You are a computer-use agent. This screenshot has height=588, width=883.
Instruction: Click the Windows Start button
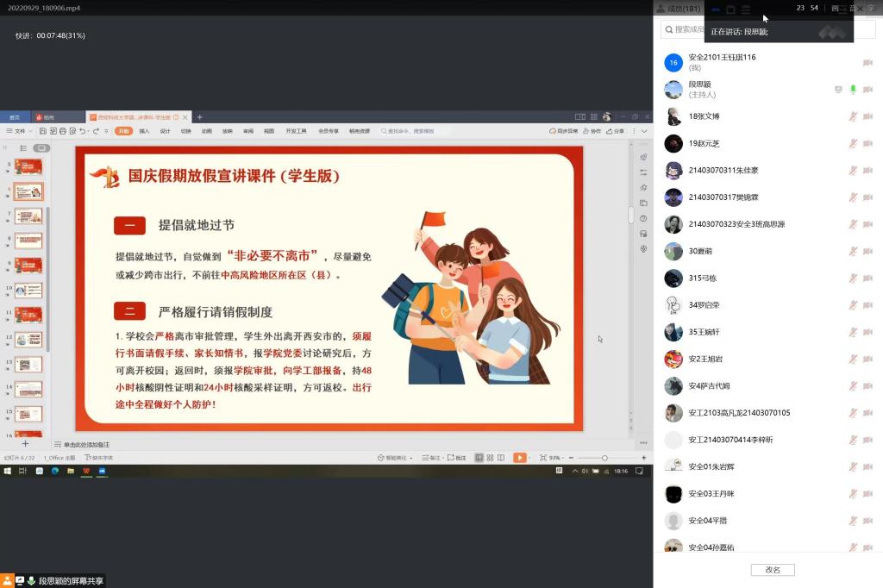point(7,472)
